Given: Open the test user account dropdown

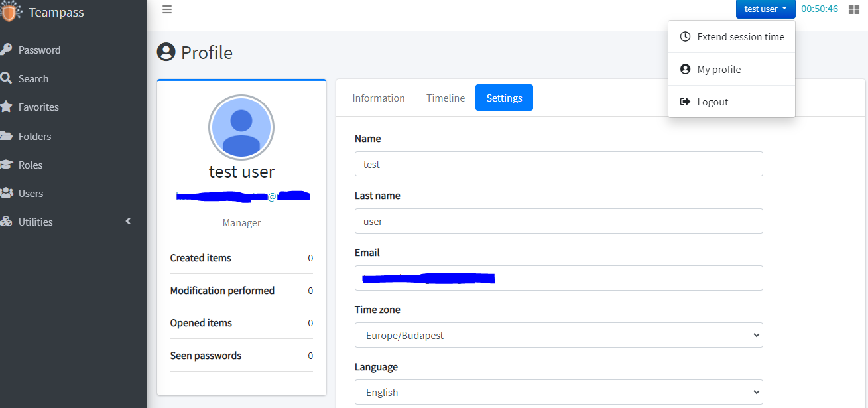Looking at the screenshot, I should [x=765, y=9].
